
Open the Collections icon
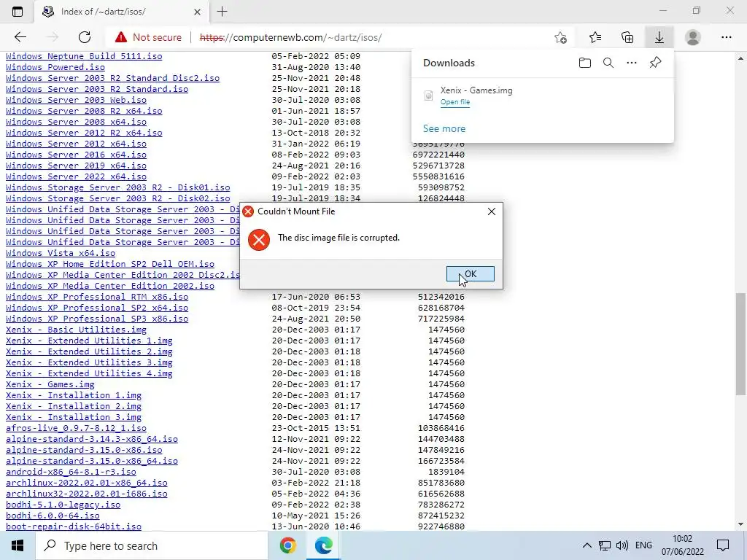point(627,37)
